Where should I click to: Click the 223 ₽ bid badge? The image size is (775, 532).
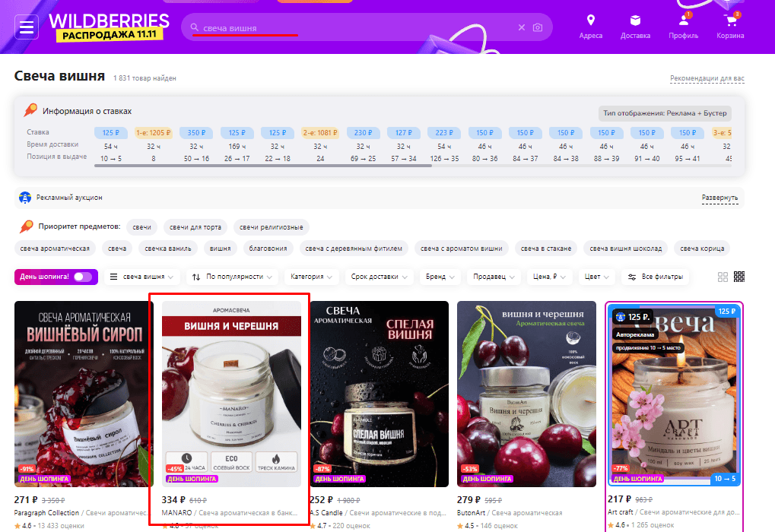(444, 133)
